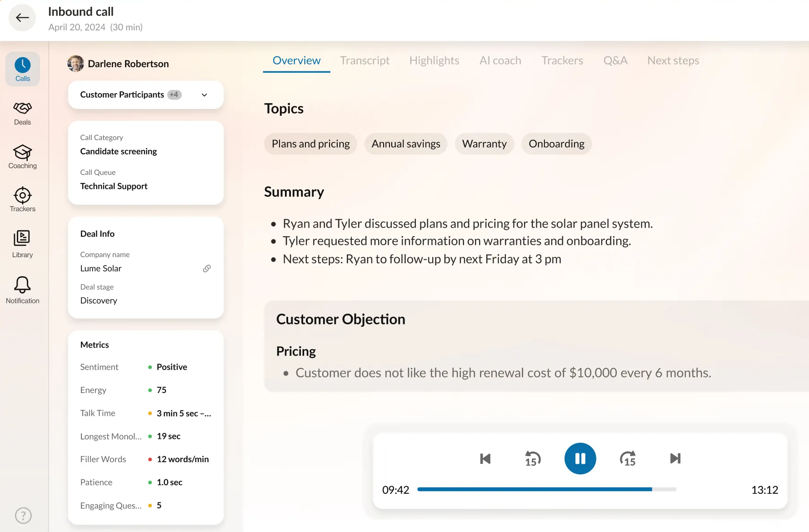This screenshot has height=532, width=809.
Task: Click the Darlene Robertson name
Action: (128, 64)
